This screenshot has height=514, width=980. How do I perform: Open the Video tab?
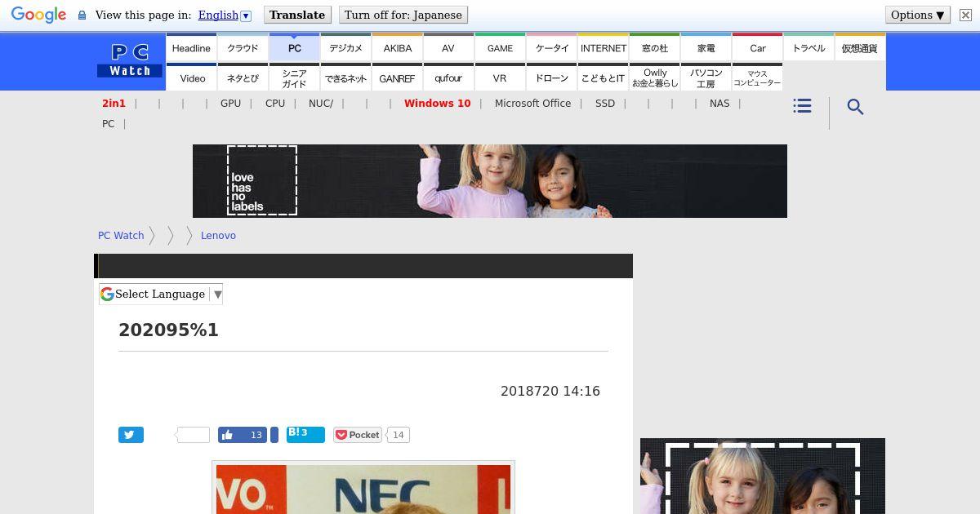click(193, 78)
